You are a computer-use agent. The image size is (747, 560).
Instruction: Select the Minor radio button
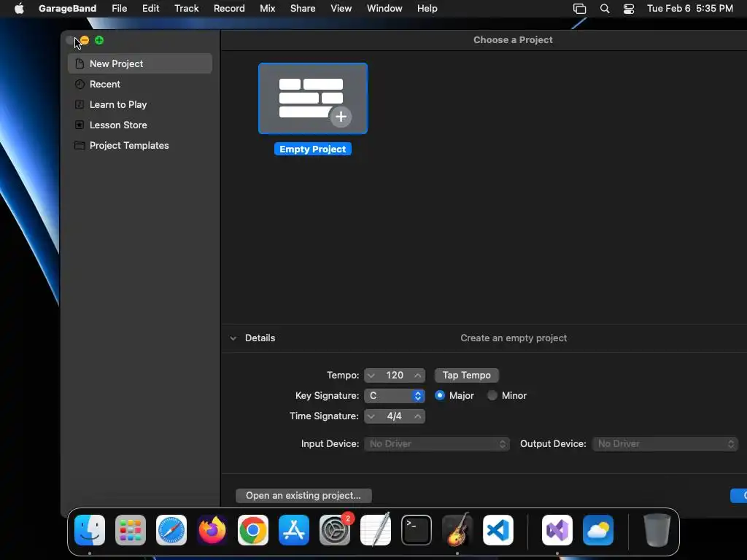pos(492,396)
